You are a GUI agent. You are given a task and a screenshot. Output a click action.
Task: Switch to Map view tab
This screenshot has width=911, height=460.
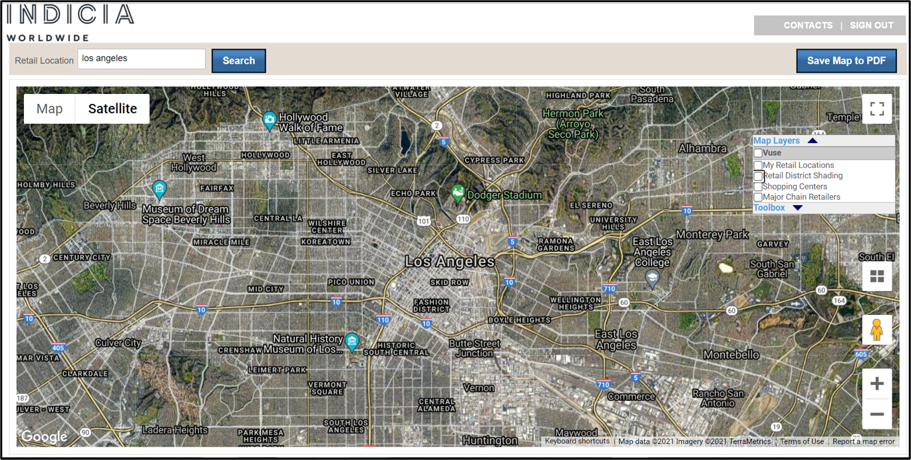click(x=49, y=109)
